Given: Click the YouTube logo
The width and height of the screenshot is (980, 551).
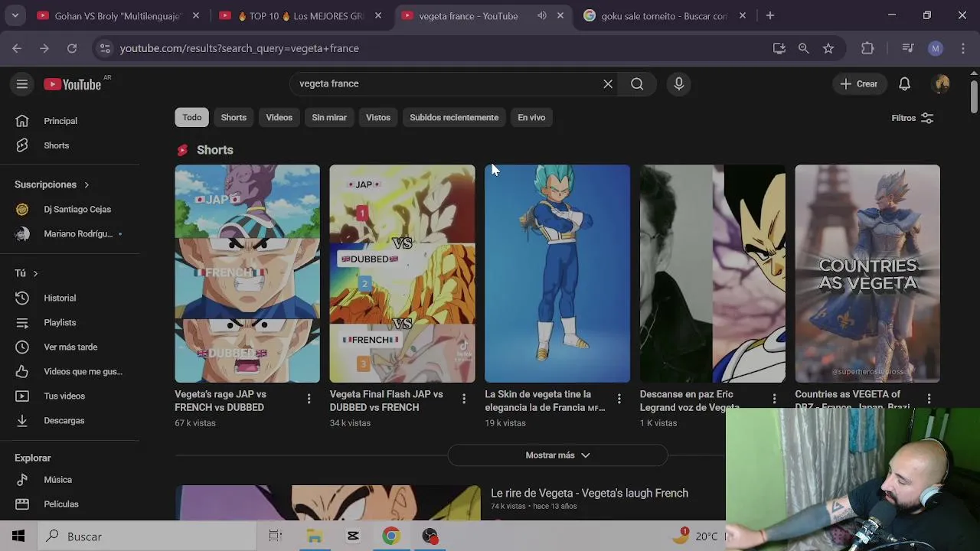Looking at the screenshot, I should pyautogui.click(x=73, y=84).
